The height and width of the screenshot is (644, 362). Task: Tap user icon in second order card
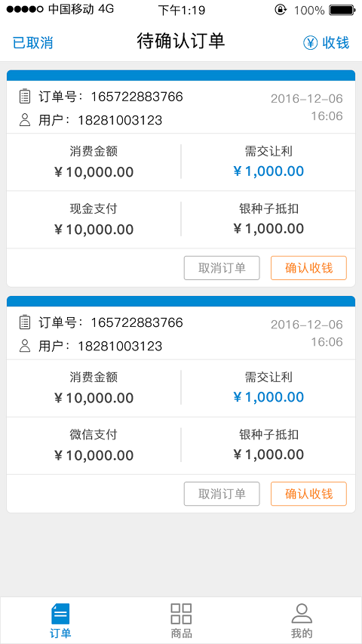[25, 346]
